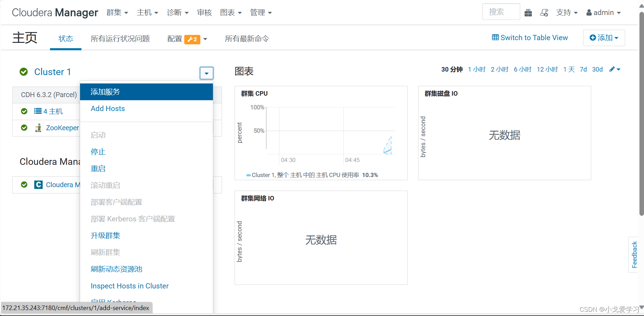Viewport: 644px width, 316px height.
Task: Select 升级群集 menu entry
Action: pos(146,236)
